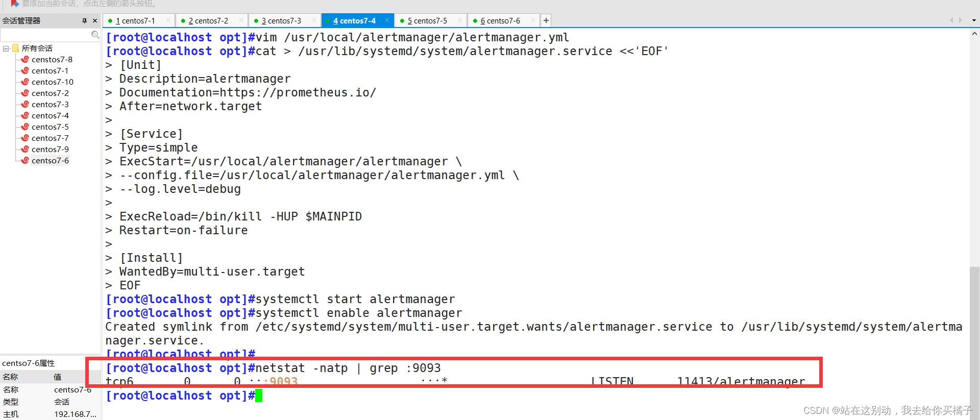Open the tab list dropdown arrow
Screen dimensions: 980x420
click(974, 20)
